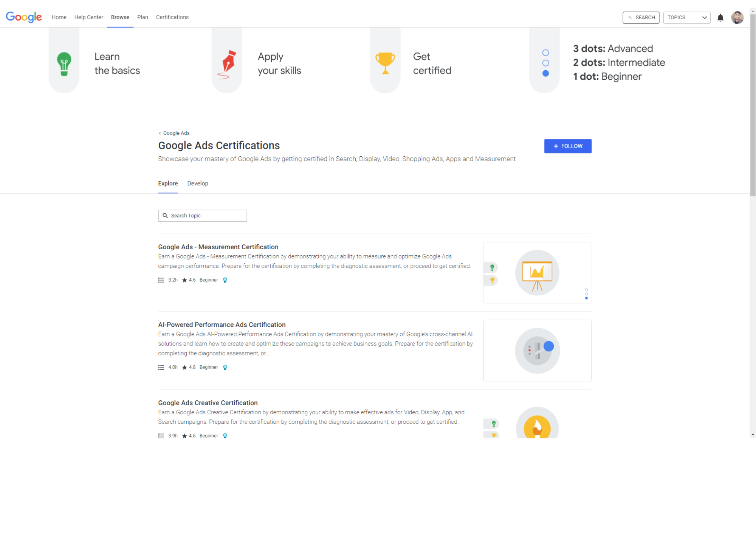Click the list icon in AI-Powered Performance row

pyautogui.click(x=161, y=367)
